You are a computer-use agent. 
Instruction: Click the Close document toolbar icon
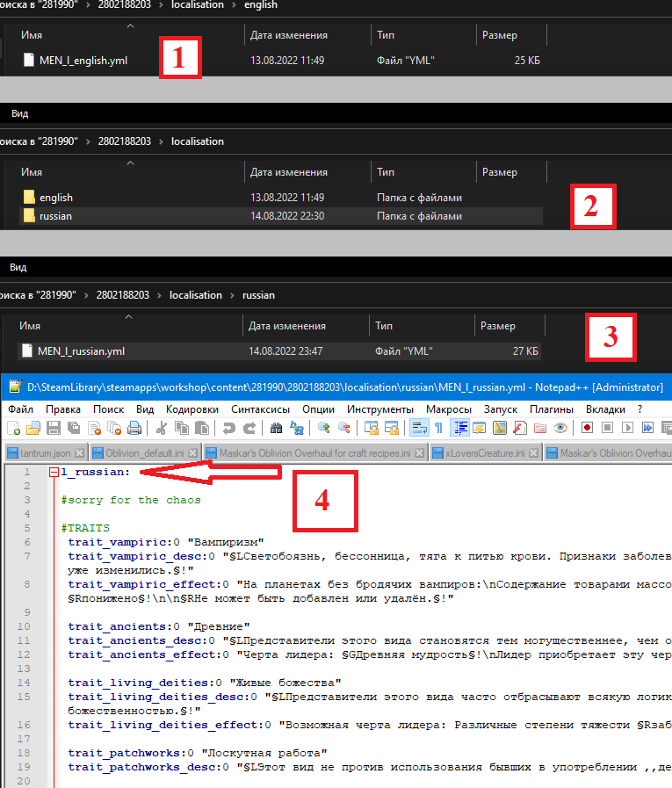[95, 428]
